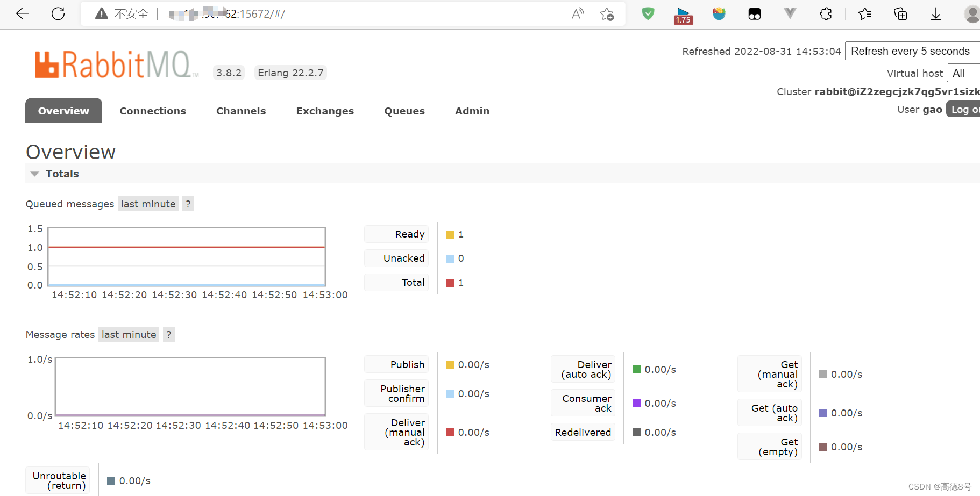
Task: Click the Refreshed 2022-08-31 timestamp
Action: (x=762, y=51)
